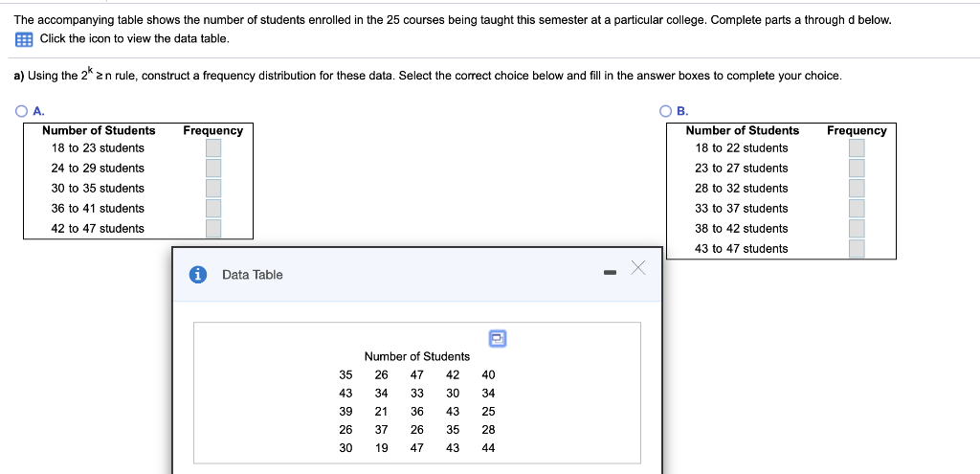The image size is (980, 474).
Task: Click the 'Number of Students' data table heading
Action: tap(417, 356)
